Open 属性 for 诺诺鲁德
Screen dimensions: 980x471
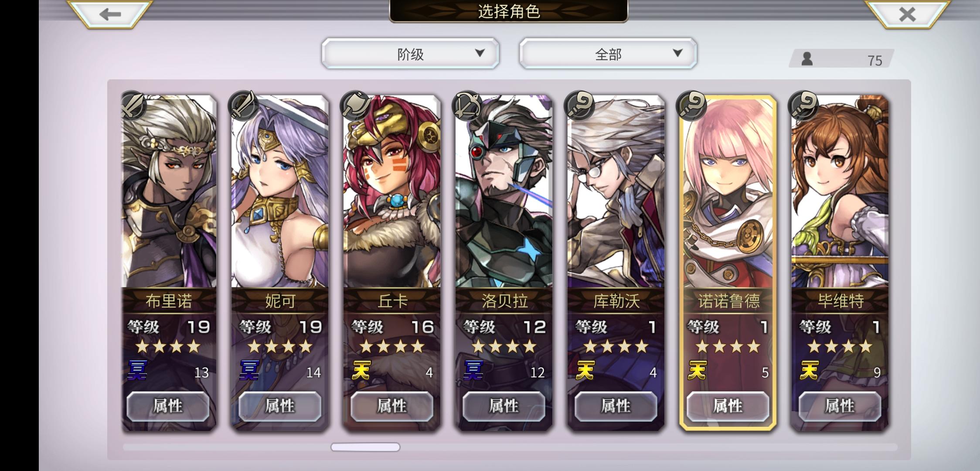click(728, 406)
